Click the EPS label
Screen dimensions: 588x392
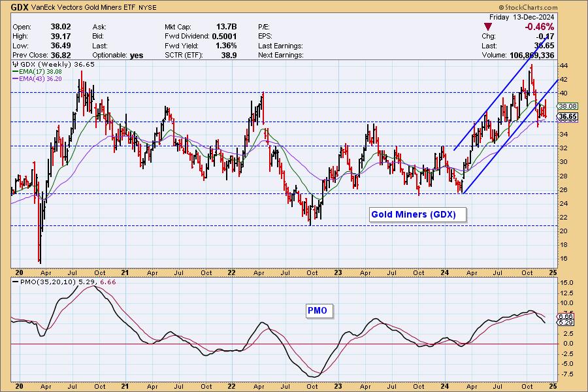pyautogui.click(x=265, y=36)
